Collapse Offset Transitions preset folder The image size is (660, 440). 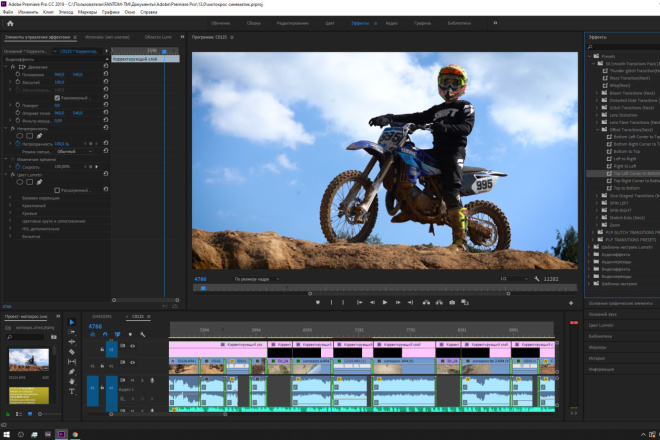click(x=597, y=130)
